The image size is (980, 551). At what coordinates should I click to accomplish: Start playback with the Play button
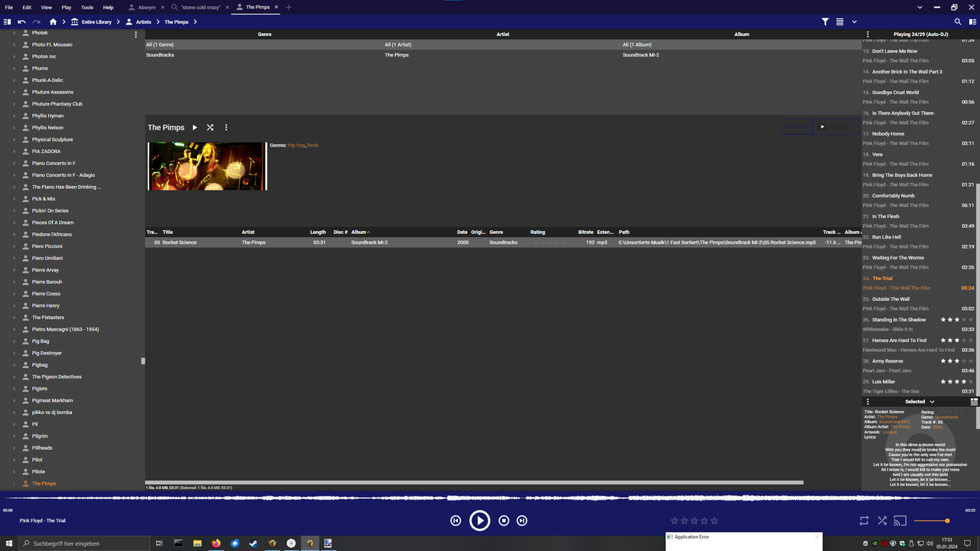tap(479, 520)
